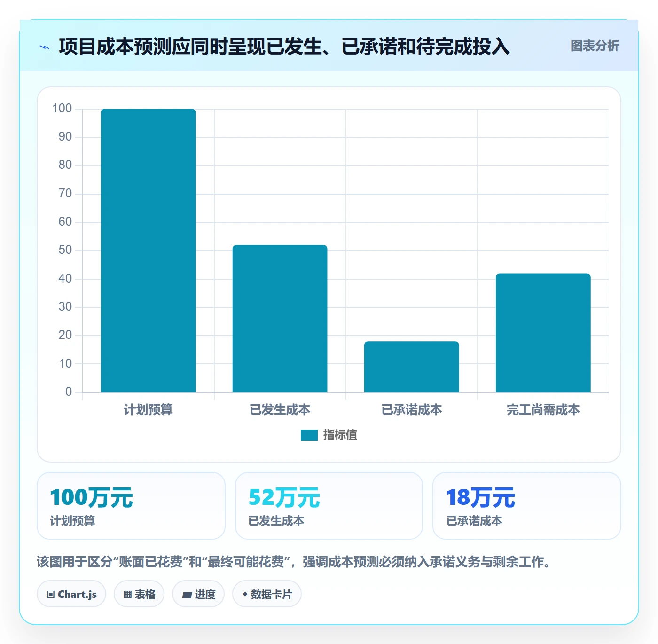Click the y-axis value 50
This screenshot has height=644, width=658.
[x=65, y=250]
